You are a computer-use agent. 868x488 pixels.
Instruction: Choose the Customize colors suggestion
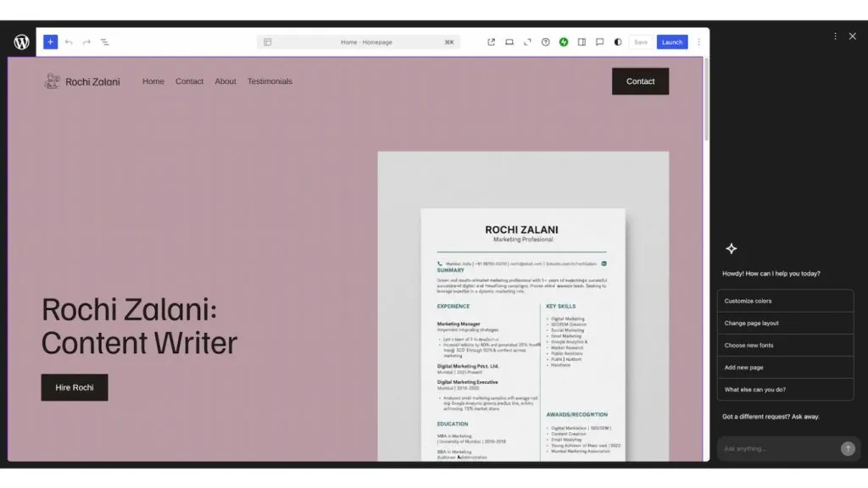pos(785,301)
